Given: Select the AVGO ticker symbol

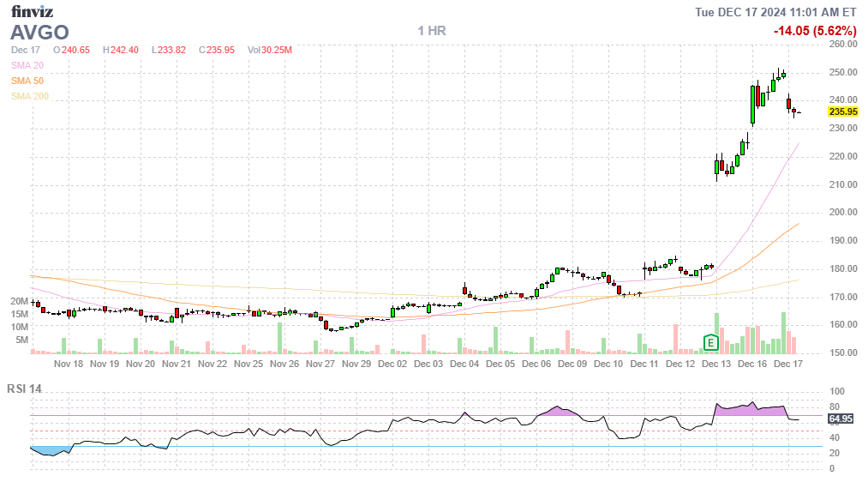Looking at the screenshot, I should click(x=39, y=32).
